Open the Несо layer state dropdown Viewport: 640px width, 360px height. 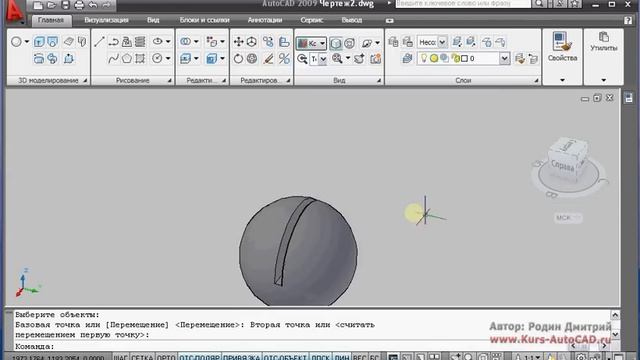point(442,42)
